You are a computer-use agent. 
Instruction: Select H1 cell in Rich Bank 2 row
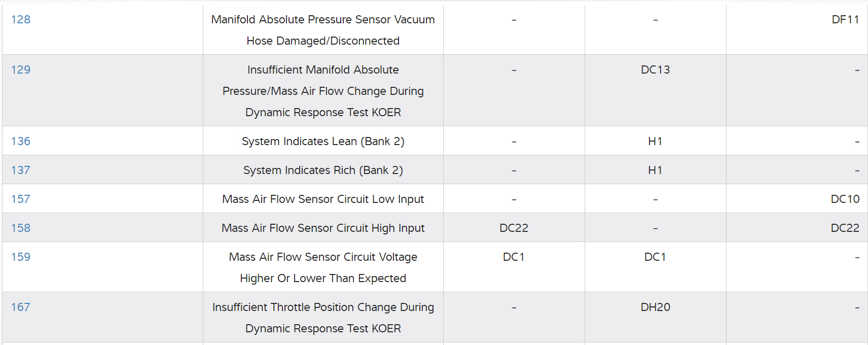coord(655,170)
